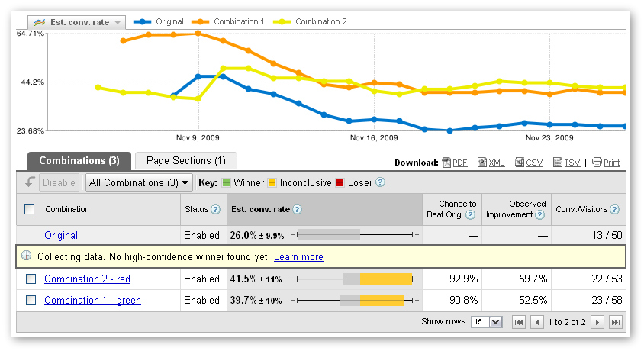Open the Show rows dropdown
This screenshot has height=351, width=644.
(486, 323)
